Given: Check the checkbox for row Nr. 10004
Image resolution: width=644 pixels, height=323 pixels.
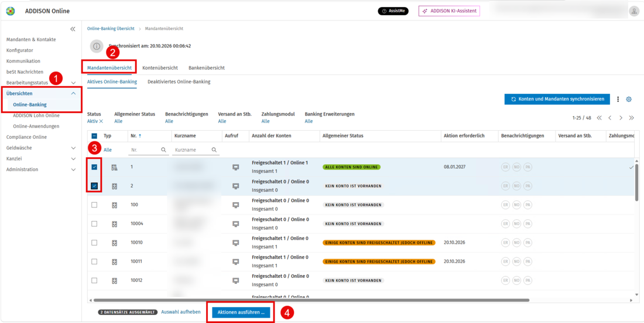Looking at the screenshot, I should [x=94, y=224].
